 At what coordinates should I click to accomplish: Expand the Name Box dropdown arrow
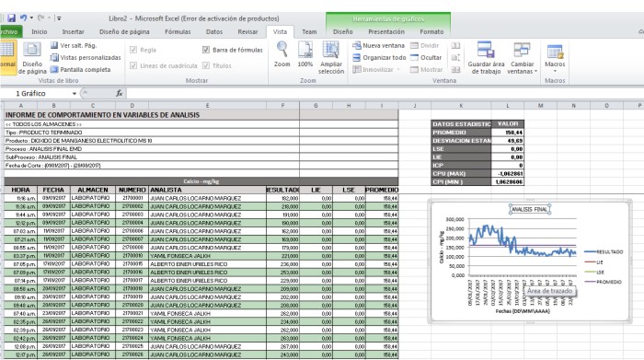75,94
